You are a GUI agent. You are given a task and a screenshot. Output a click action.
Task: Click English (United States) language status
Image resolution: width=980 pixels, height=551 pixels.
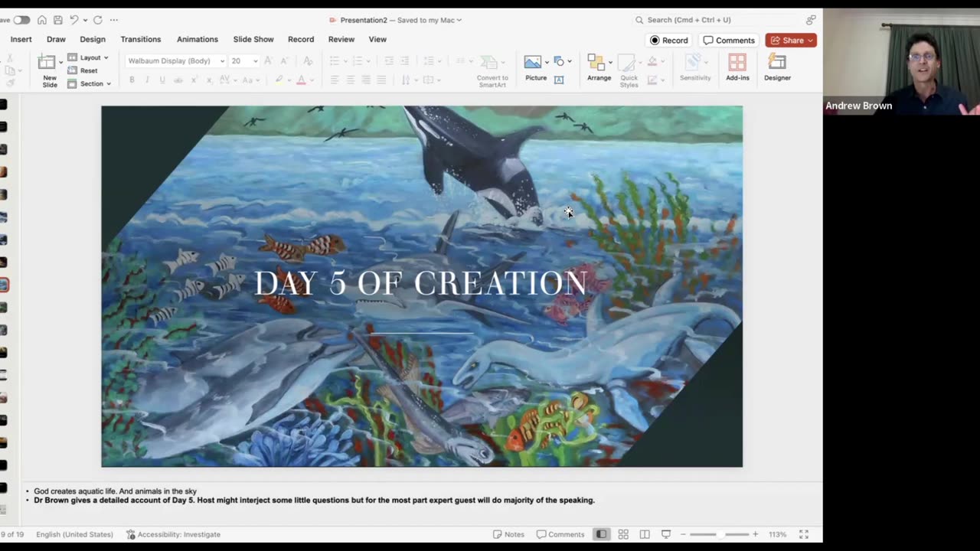tap(74, 534)
